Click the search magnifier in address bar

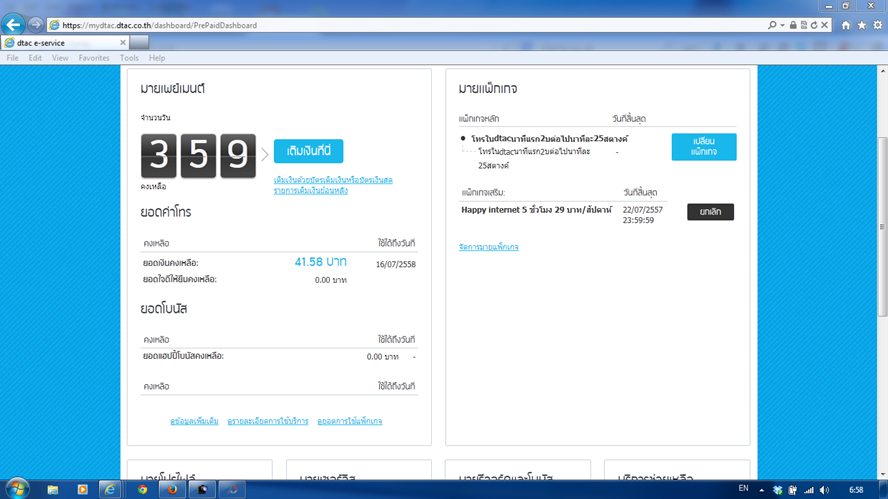771,25
